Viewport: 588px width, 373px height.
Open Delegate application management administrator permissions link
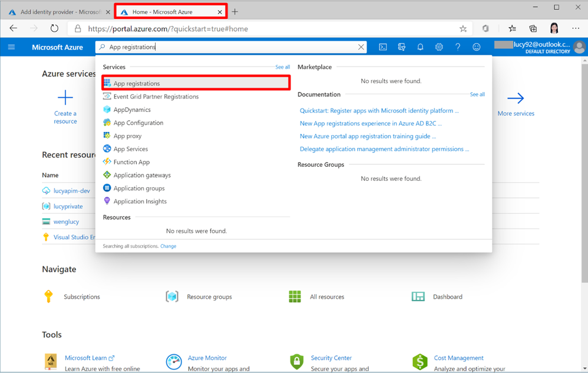click(x=384, y=149)
